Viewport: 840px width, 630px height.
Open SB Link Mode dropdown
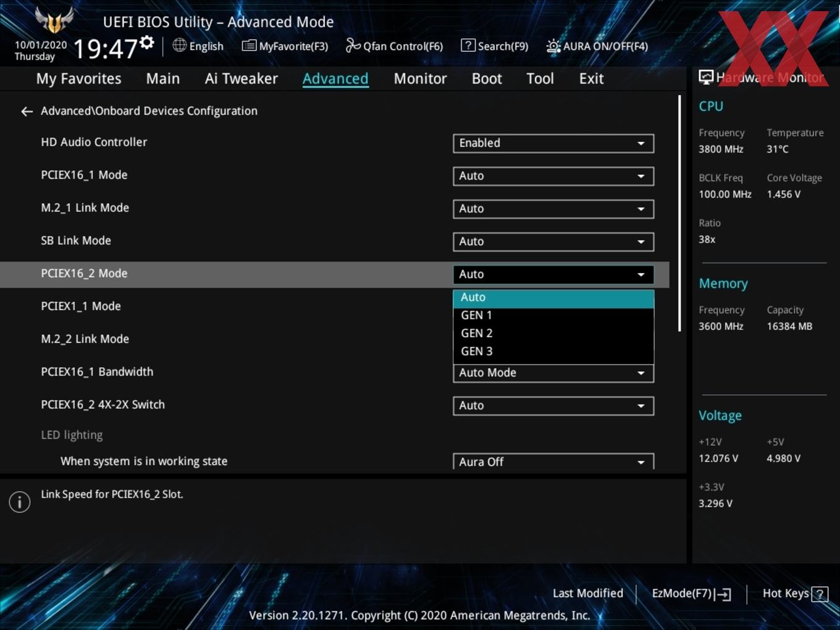[x=553, y=241]
